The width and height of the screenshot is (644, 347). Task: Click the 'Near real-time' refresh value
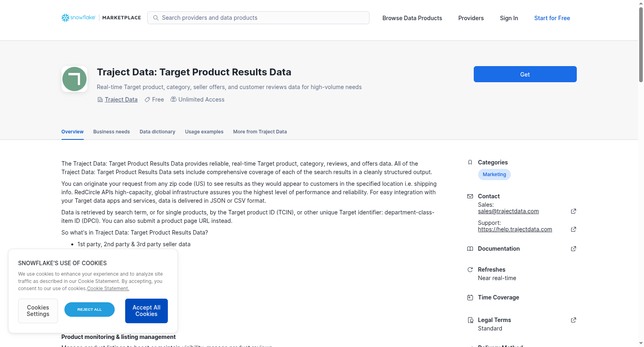(497, 278)
